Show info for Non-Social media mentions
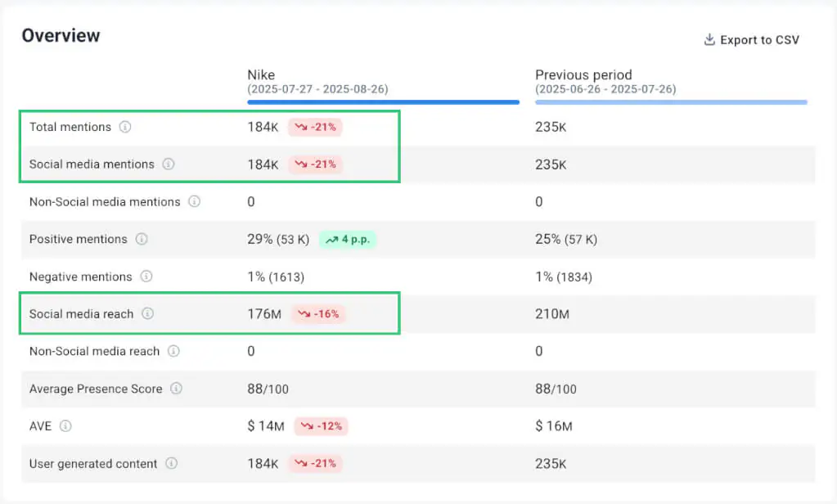Image resolution: width=837 pixels, height=504 pixels. tap(194, 202)
